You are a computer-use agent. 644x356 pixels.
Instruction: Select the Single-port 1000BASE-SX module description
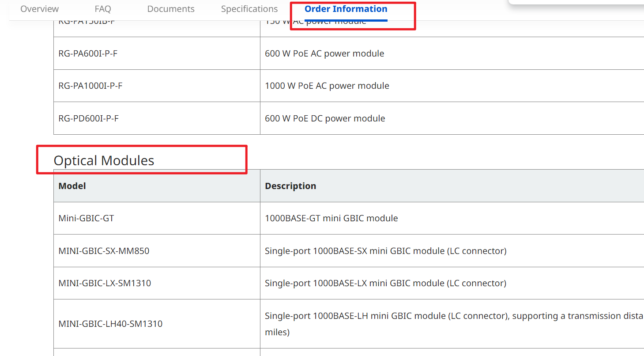385,251
